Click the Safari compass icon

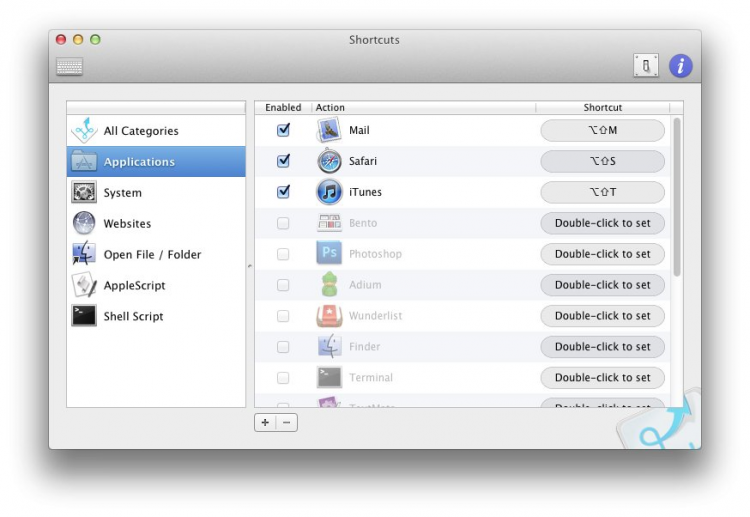pos(329,161)
